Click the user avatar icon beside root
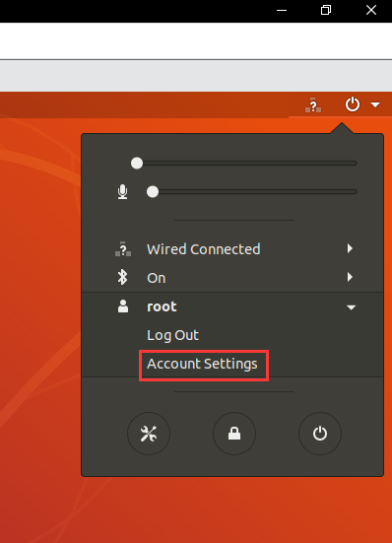Screen dimensions: 392x543 pyautogui.click(x=123, y=306)
